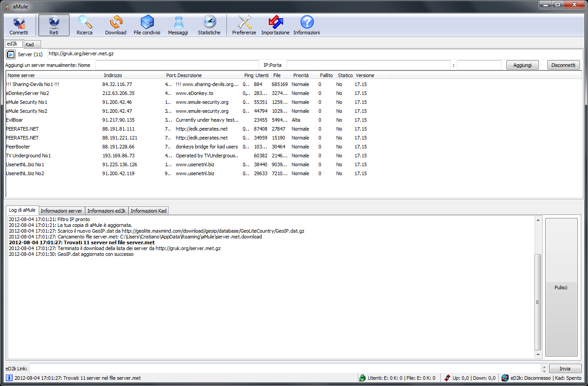Sort servers by the Utenti column header
Image resolution: width=588 pixels, height=386 pixels.
pos(262,75)
